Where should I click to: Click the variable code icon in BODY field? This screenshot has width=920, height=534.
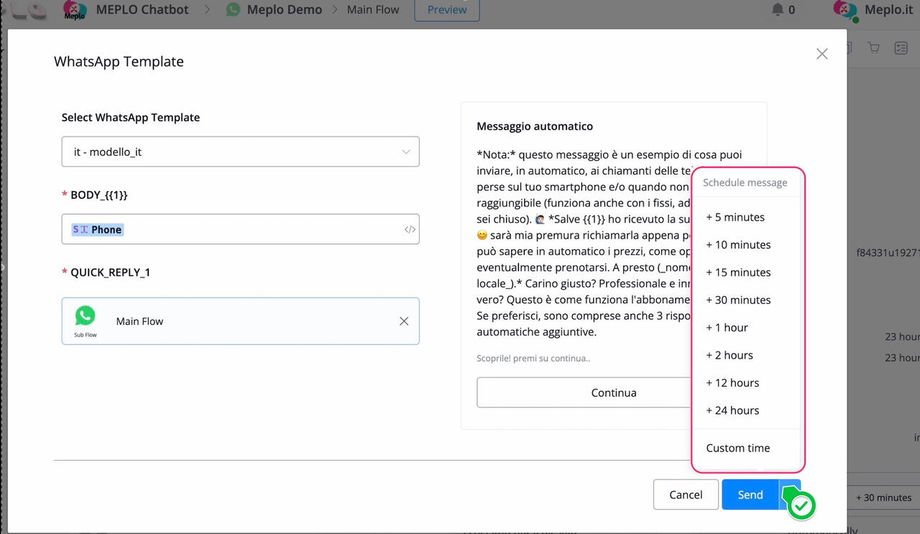pyautogui.click(x=410, y=230)
